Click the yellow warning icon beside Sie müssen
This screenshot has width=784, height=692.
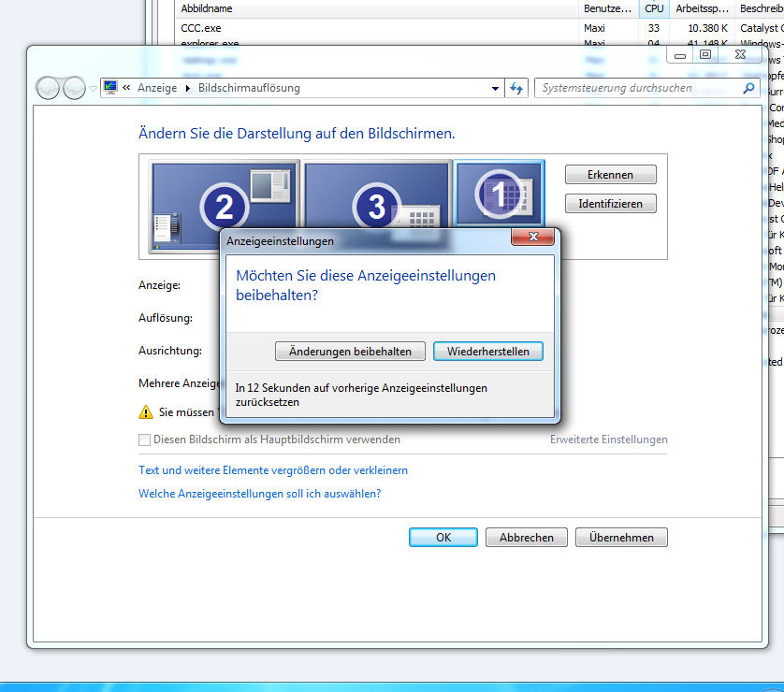pos(146,412)
